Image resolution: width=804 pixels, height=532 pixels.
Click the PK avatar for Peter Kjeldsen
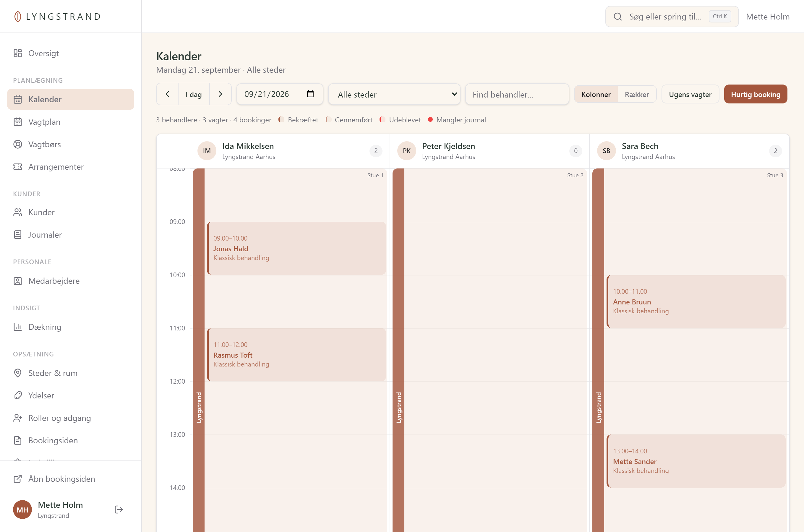406,151
